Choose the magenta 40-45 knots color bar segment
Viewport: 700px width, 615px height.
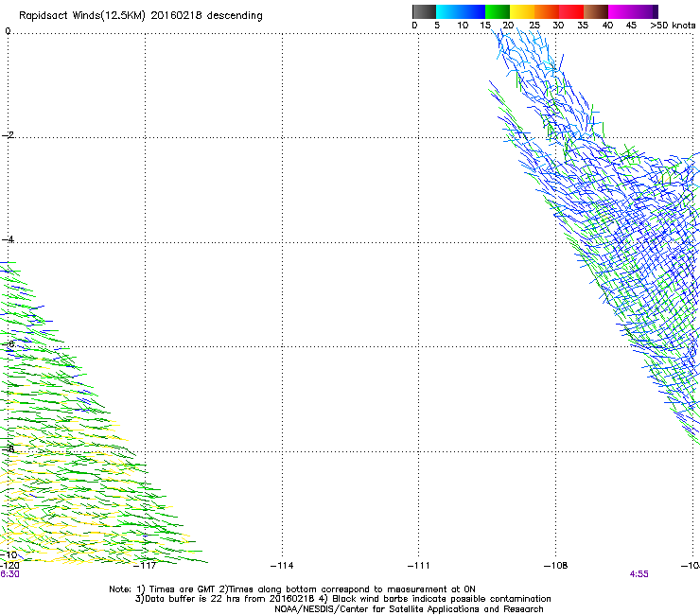pyautogui.click(x=621, y=11)
